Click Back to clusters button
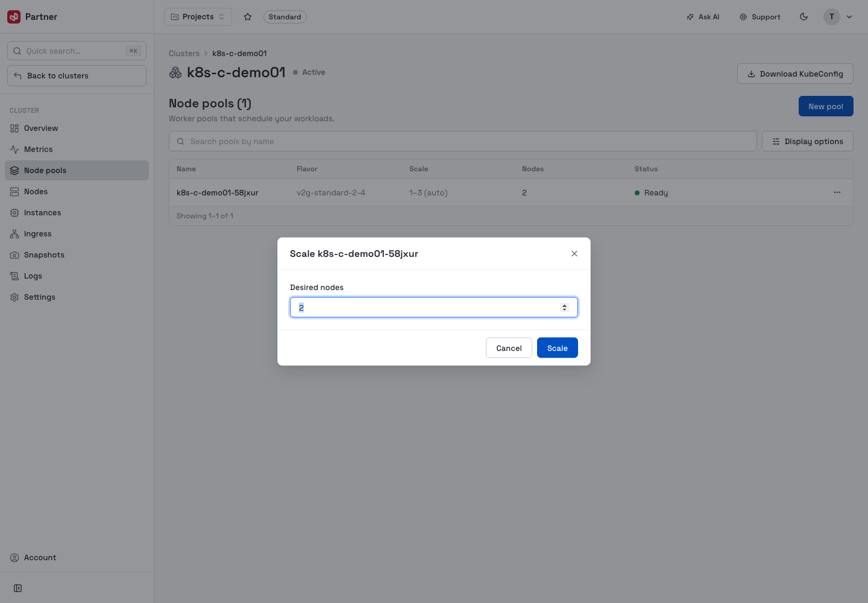 [x=77, y=75]
